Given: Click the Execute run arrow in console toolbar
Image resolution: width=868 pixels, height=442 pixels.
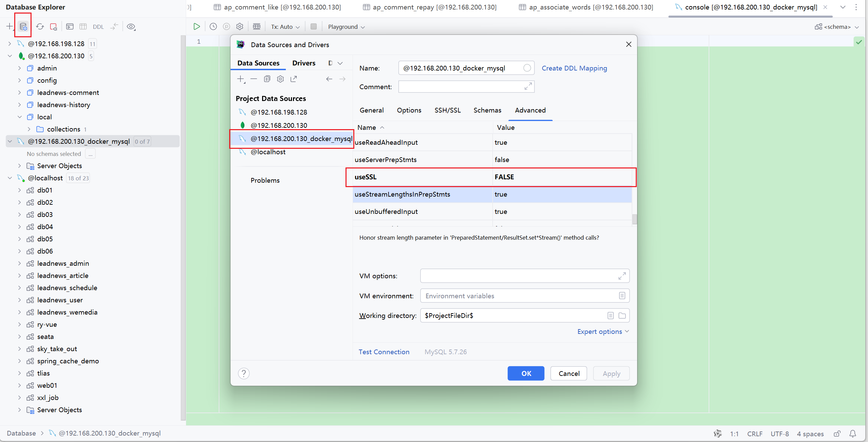Looking at the screenshot, I should point(197,26).
